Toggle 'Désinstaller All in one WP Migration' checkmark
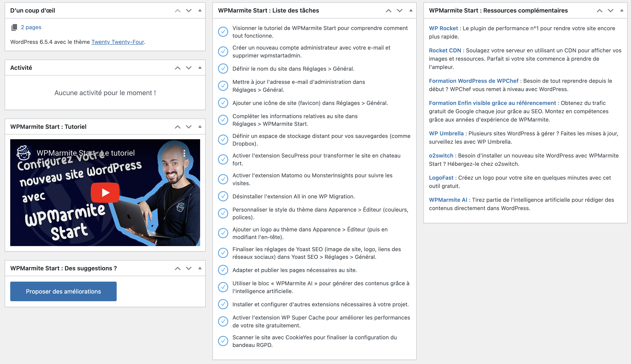The image size is (631, 364). click(x=223, y=196)
